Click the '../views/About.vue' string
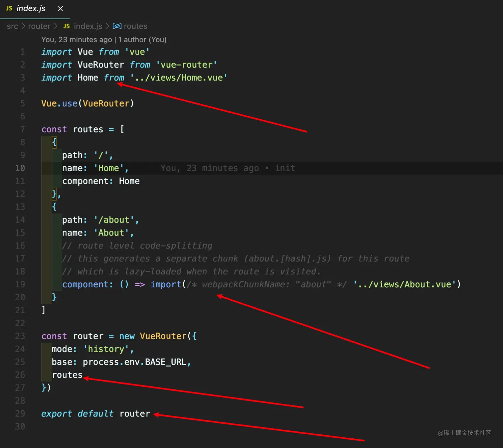This screenshot has width=503, height=448. (404, 285)
